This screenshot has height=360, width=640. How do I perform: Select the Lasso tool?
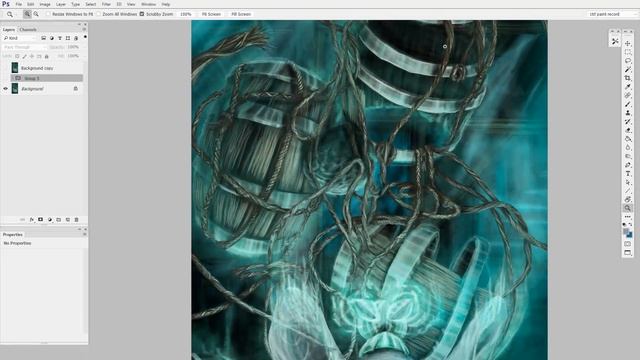[627, 61]
